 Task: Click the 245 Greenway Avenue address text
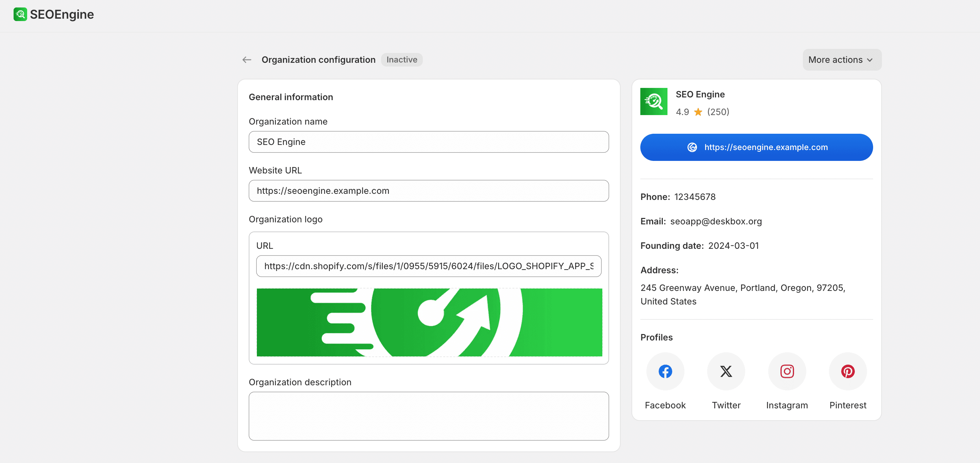pos(742,294)
